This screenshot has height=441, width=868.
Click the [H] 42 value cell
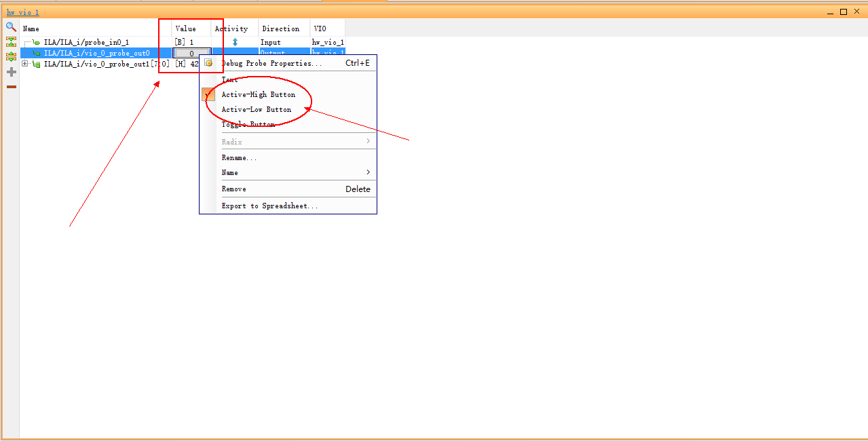[187, 64]
